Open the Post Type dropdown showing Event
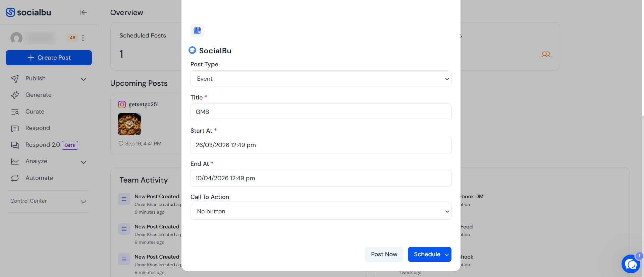Screen dimensions: 644x277 [x=321, y=79]
